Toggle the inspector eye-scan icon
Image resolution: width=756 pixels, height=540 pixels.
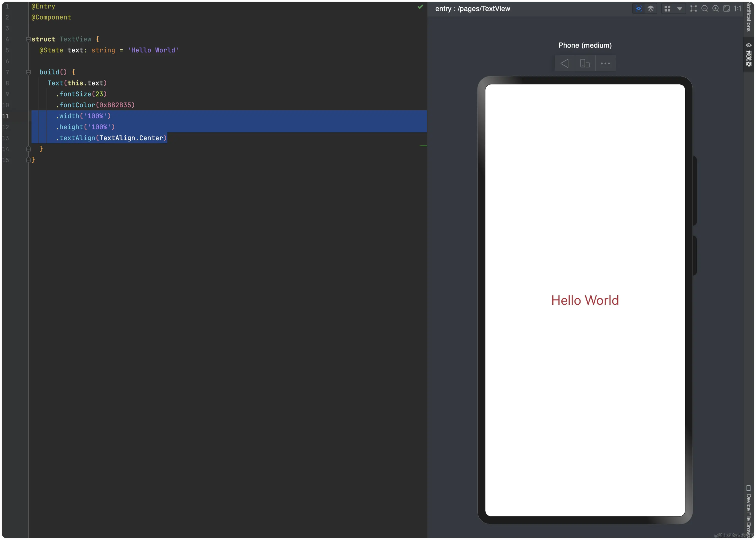click(x=638, y=9)
